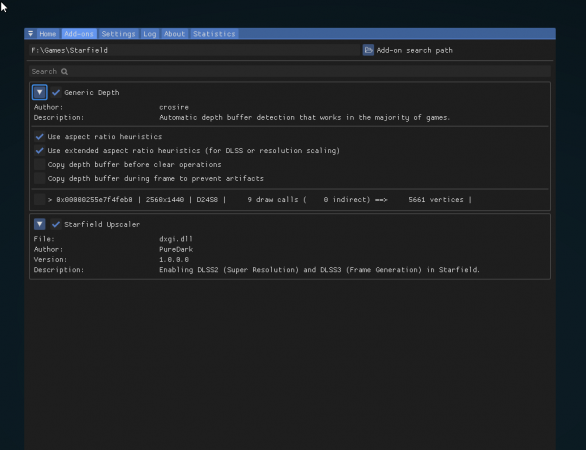Open the Log tab
586x450 pixels.
pyautogui.click(x=149, y=34)
